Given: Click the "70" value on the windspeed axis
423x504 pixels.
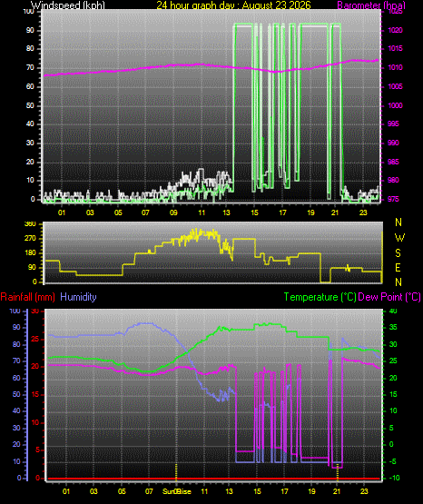Looking at the screenshot, I should [30, 68].
